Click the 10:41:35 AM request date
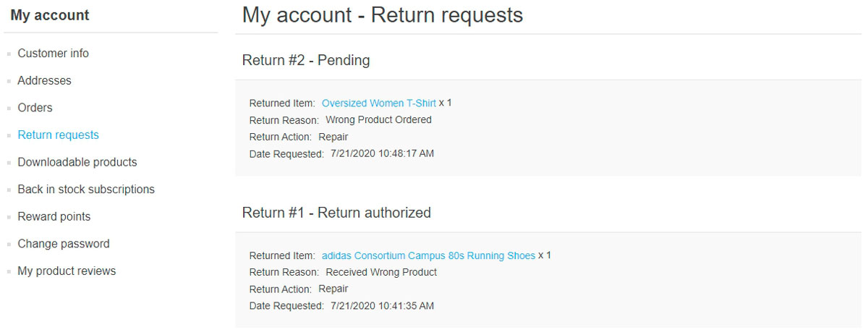 (382, 306)
